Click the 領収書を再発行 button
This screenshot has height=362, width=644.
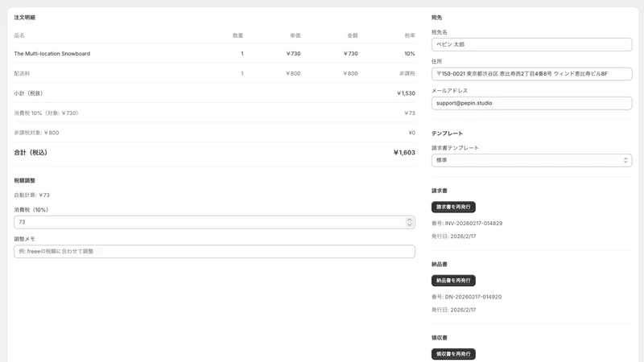point(453,354)
